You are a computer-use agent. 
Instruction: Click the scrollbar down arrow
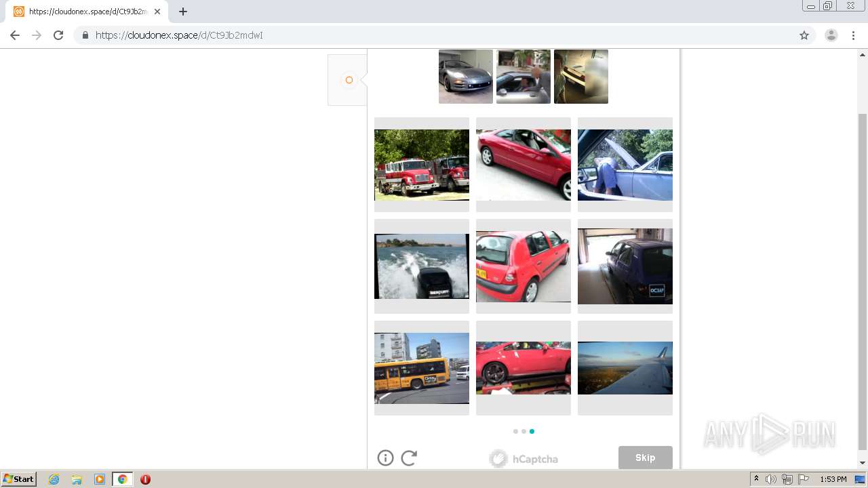(x=863, y=463)
